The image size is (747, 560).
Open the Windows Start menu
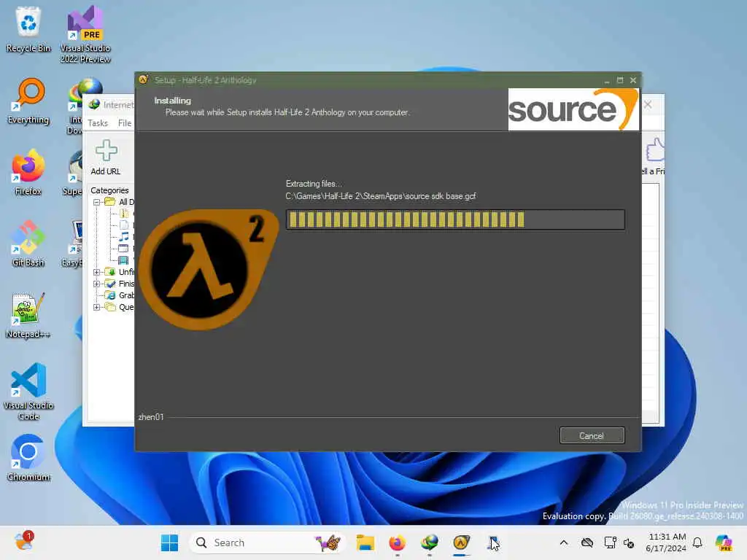click(x=169, y=542)
